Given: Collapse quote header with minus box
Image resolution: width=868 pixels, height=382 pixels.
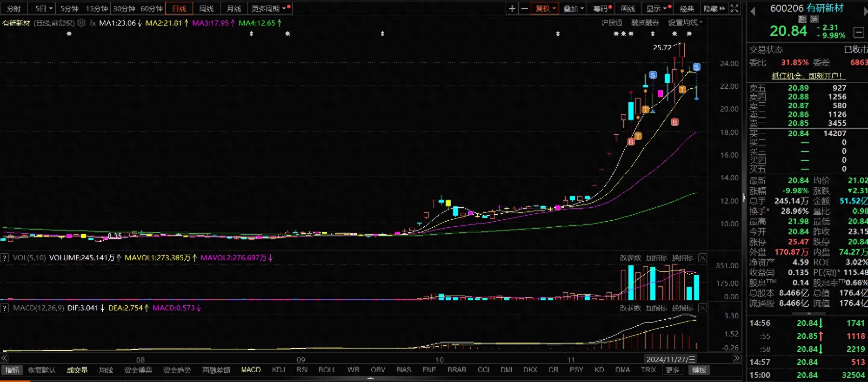Looking at the screenshot, I should coord(858,32).
